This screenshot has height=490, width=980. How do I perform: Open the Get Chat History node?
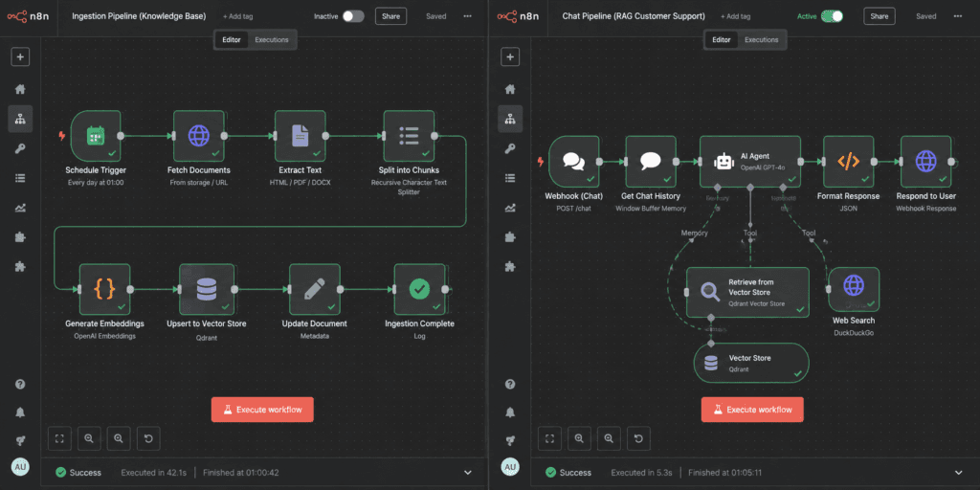point(651,162)
